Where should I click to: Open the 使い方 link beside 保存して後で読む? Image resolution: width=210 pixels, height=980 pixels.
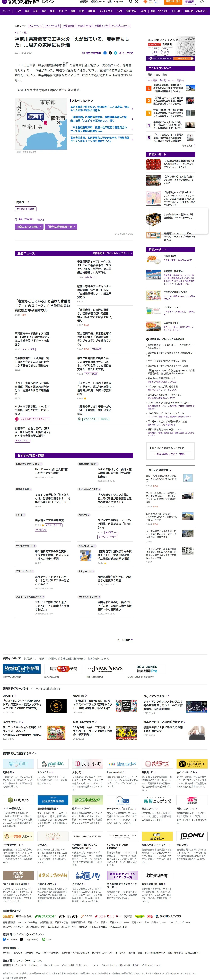(40, 220)
